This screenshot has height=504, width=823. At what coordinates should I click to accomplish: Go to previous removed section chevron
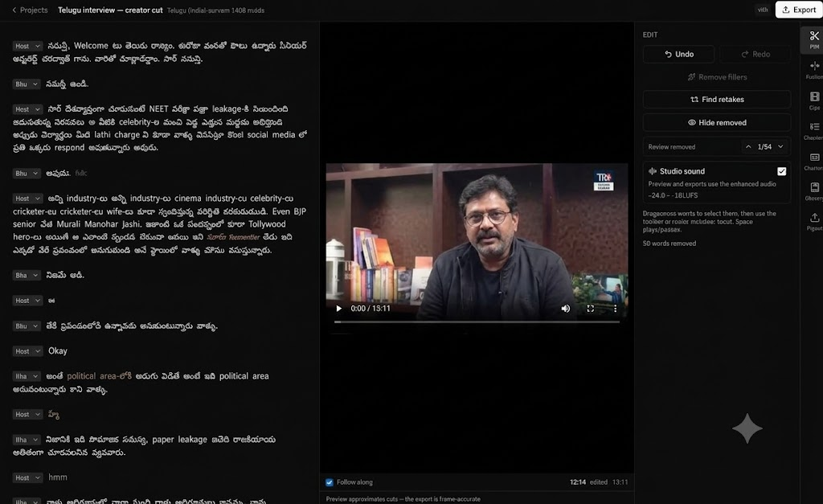click(x=748, y=147)
